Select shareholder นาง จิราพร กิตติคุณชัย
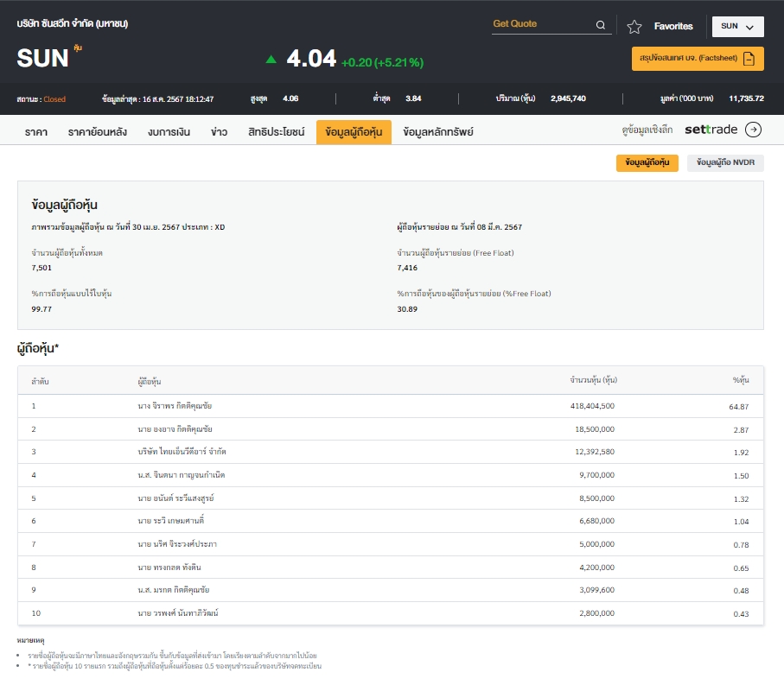This screenshot has height=685, width=784. [x=175, y=406]
